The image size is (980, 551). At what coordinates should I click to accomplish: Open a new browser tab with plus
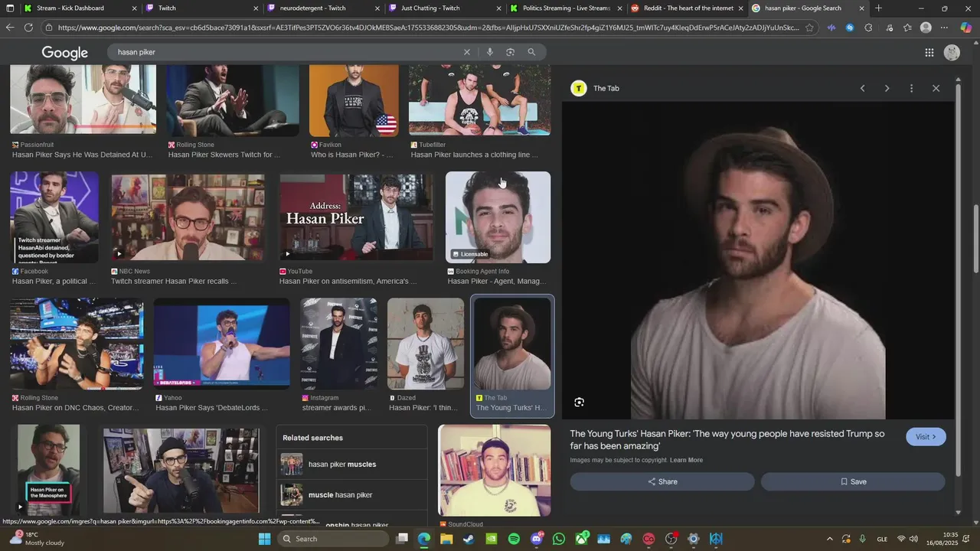click(878, 8)
